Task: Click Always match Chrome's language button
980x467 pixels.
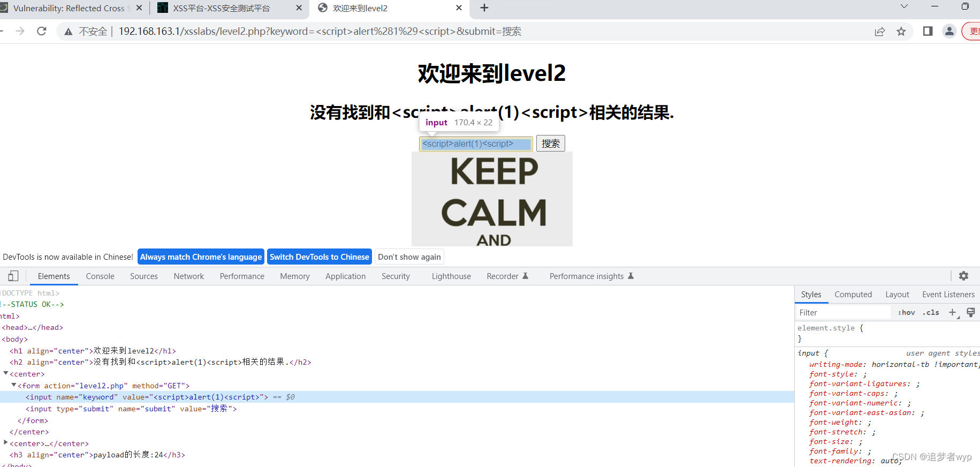Action: (x=201, y=257)
